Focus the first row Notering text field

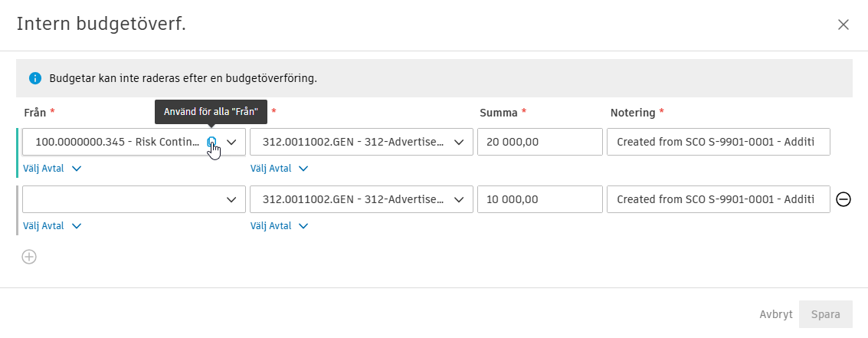(x=718, y=142)
